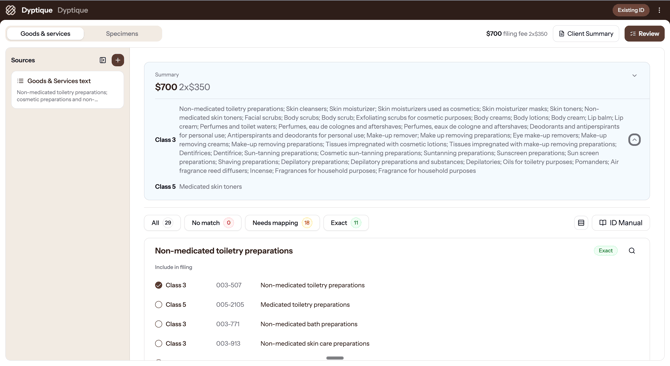Grab the bottom drag handle bar
The image size is (670, 366).
335,358
